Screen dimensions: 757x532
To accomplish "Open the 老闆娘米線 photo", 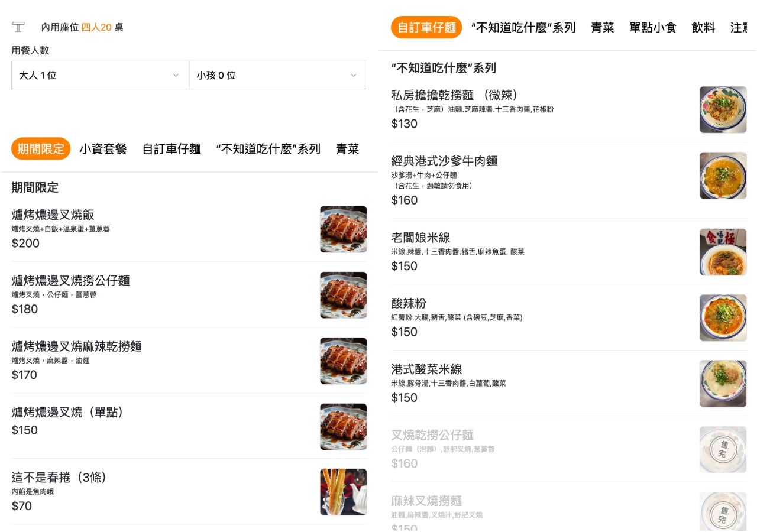I will [x=723, y=252].
